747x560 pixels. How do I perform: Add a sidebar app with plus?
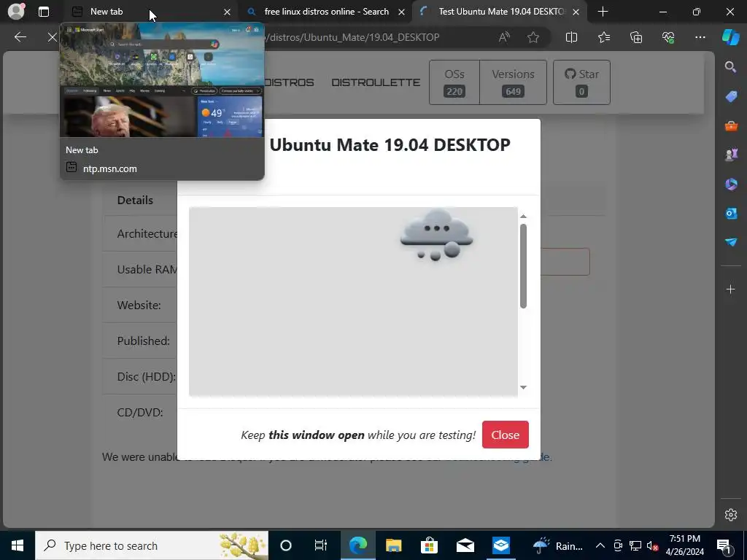click(730, 289)
